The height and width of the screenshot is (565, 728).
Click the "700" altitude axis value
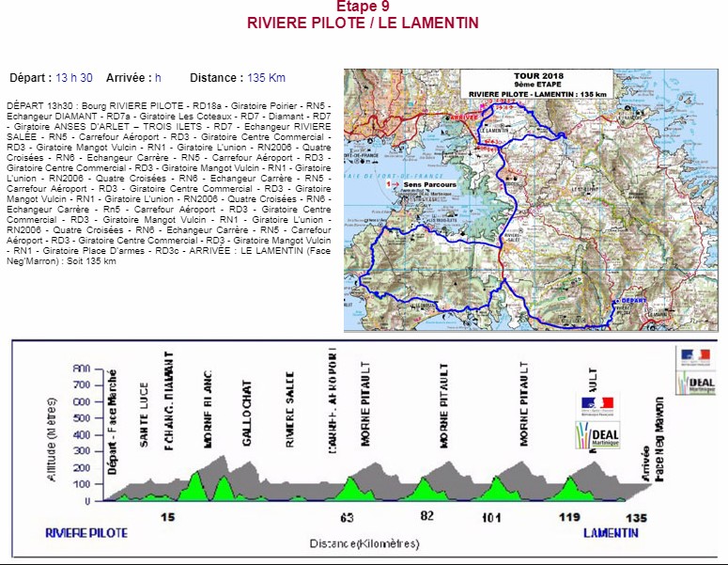click(81, 385)
